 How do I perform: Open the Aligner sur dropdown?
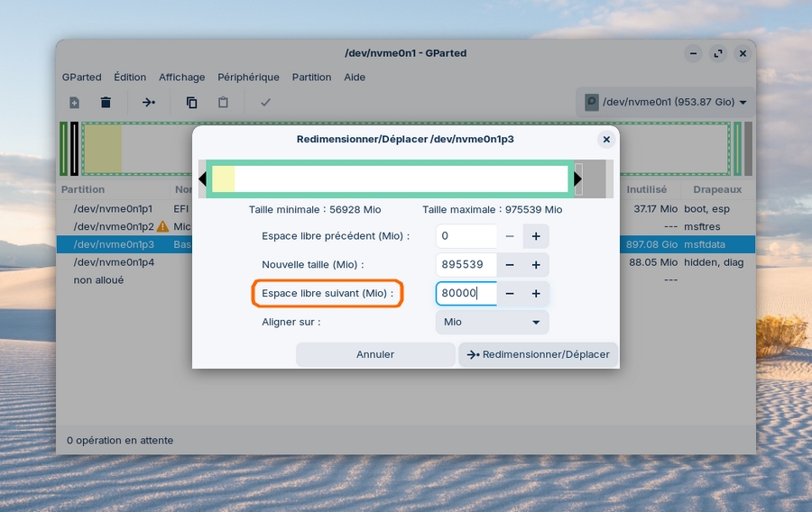[492, 322]
